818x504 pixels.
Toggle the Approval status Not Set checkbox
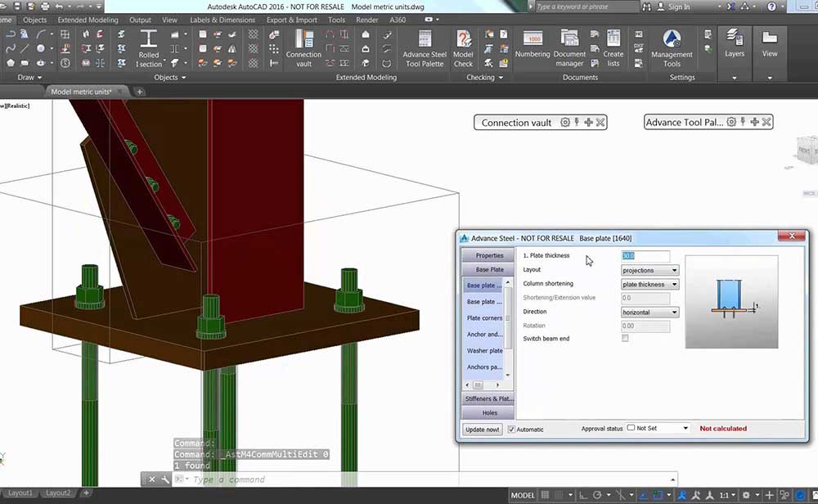(631, 428)
